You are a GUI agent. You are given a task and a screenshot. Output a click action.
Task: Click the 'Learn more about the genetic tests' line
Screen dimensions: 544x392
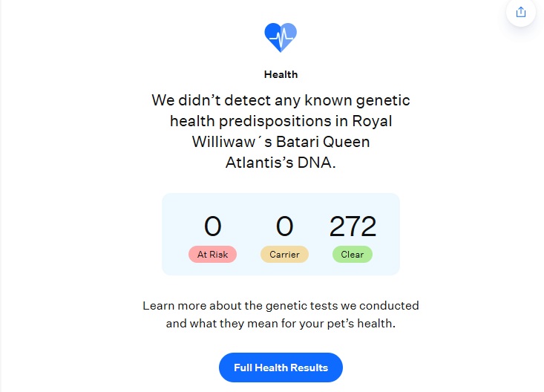coord(281,305)
